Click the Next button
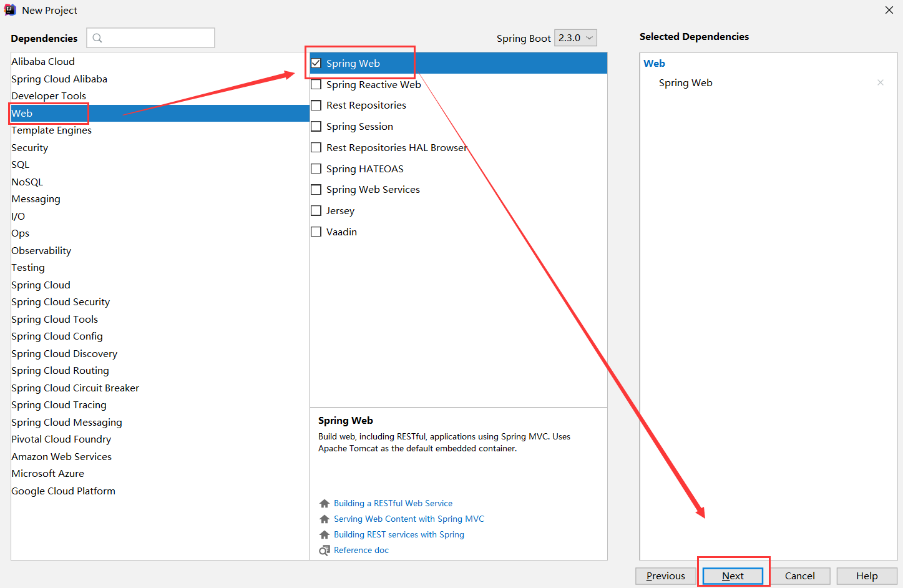This screenshot has width=903, height=588. [733, 576]
